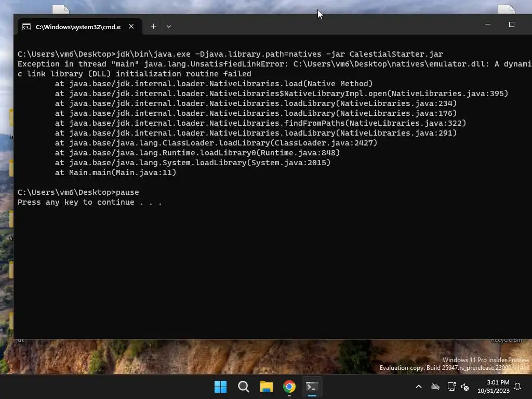The image size is (532, 399).
Task: Click the System.loadLibrary(System.java:2015) line
Action: pyautogui.click(x=193, y=163)
